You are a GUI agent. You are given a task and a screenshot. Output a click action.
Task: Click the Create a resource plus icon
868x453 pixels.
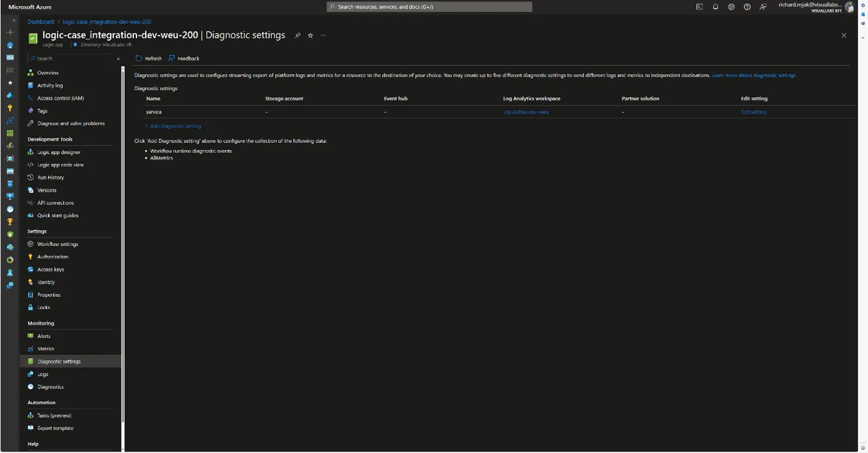tap(10, 32)
